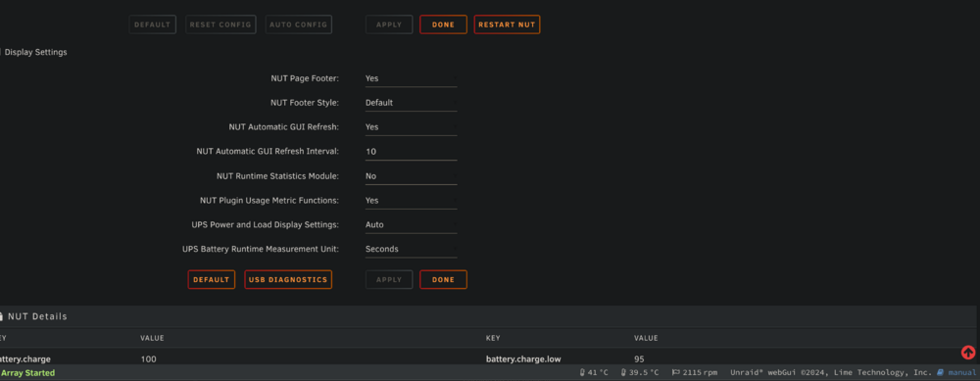Click the DONE button under Display Settings
The width and height of the screenshot is (980, 381).
[443, 280]
